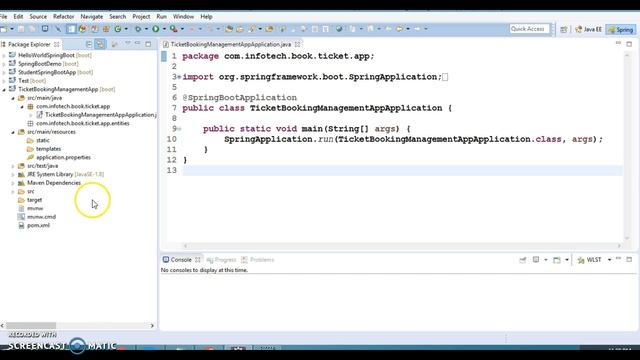Toggle Link with Editor in Package Explorer
Screen dimensions: 640x360
100,44
